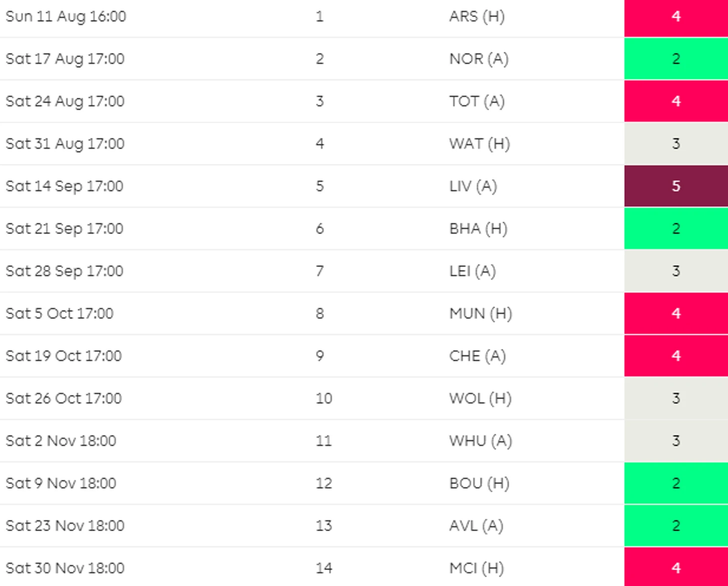Image resolution: width=728 pixels, height=586 pixels.
Task: Select green difficulty cell for Aston Villa
Action: click(676, 526)
